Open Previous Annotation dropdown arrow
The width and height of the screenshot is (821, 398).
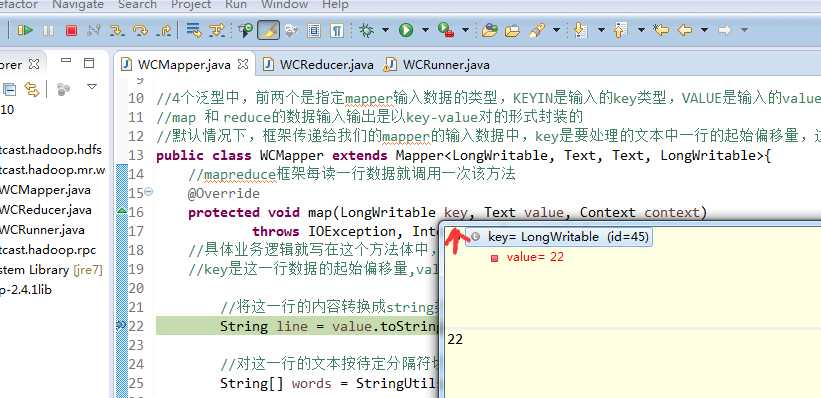(641, 30)
